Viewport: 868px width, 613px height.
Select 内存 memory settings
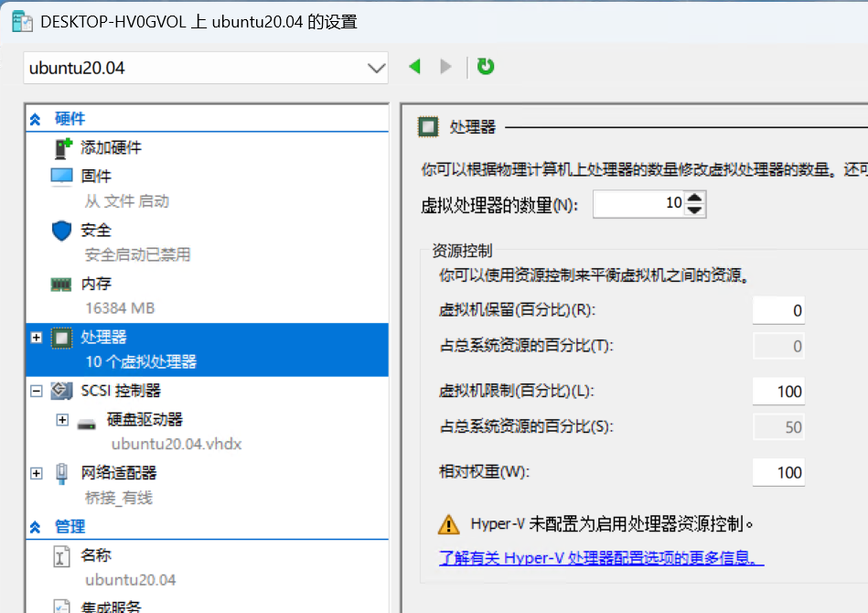[x=96, y=284]
